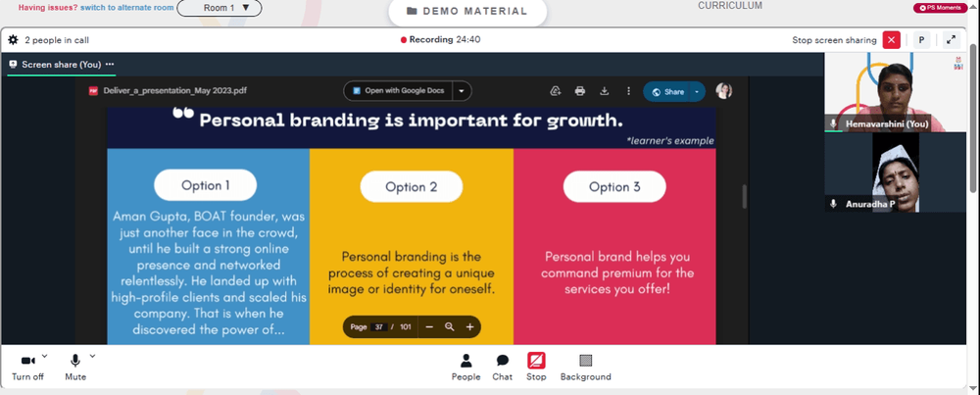Open the People panel
The image size is (980, 395).
[466, 368]
